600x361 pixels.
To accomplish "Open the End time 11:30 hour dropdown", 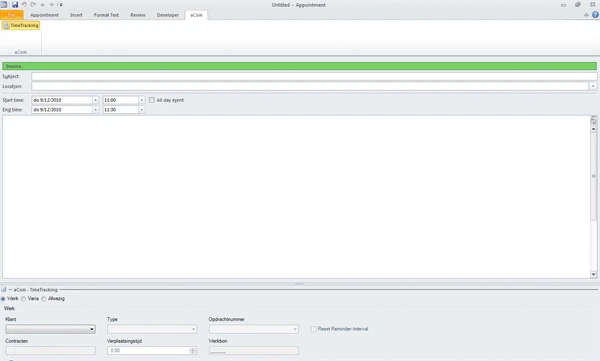I will 142,109.
